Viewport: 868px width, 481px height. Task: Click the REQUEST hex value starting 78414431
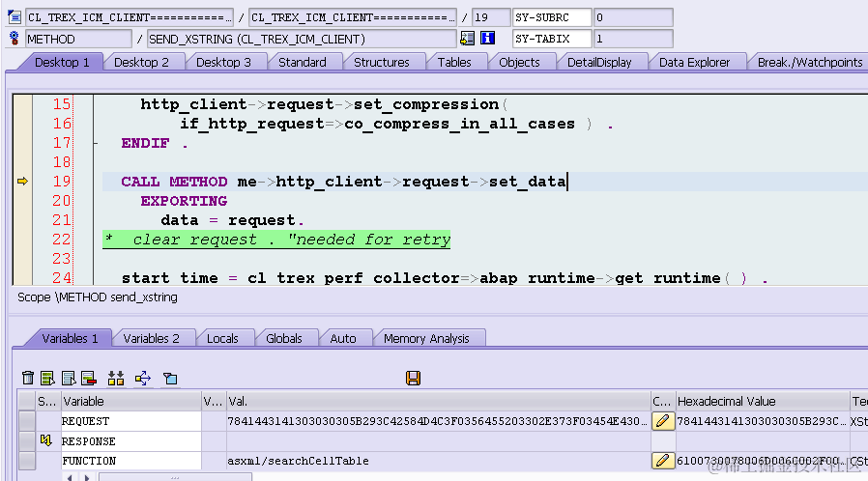click(x=763, y=421)
